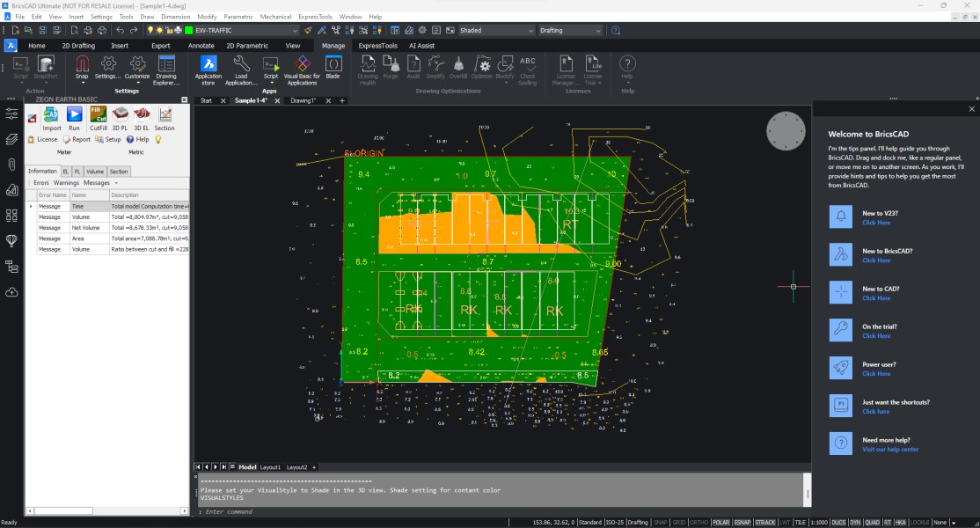Switch to the 2D Parametric ribbon tab
The image size is (980, 528).
(x=247, y=46)
